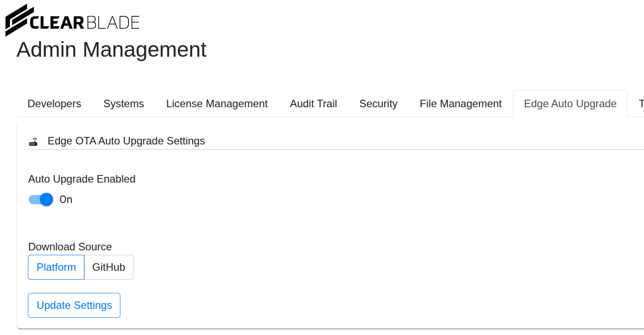This screenshot has height=335, width=644.
Task: Go to the License Management tab
Action: click(217, 104)
